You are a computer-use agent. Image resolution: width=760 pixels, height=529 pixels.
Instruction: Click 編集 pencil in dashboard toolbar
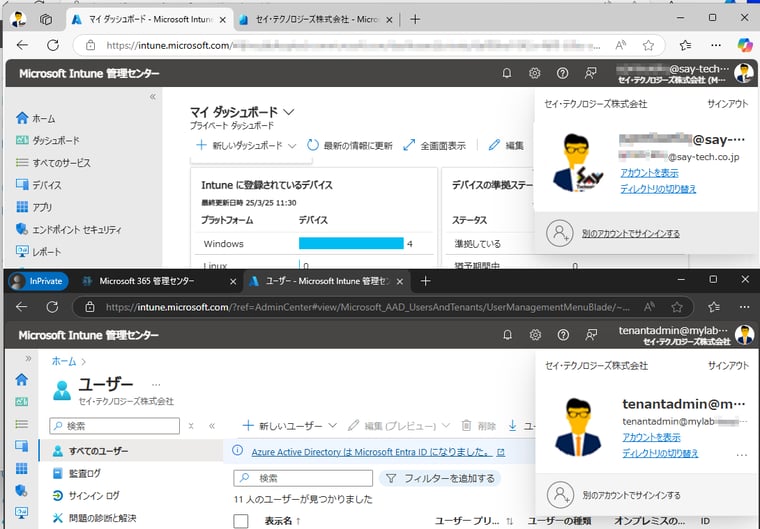click(506, 145)
